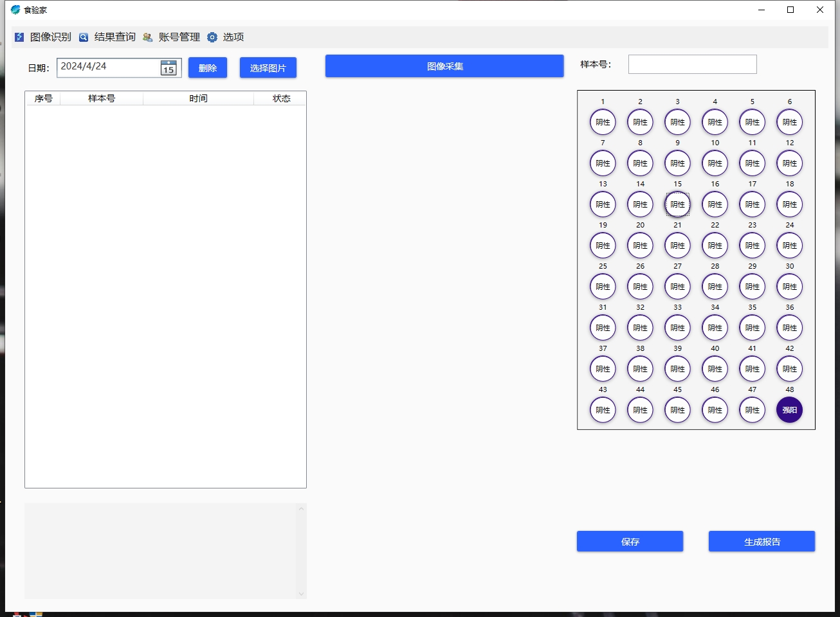Minimize the 食验家 window
The height and width of the screenshot is (617, 840).
762,10
